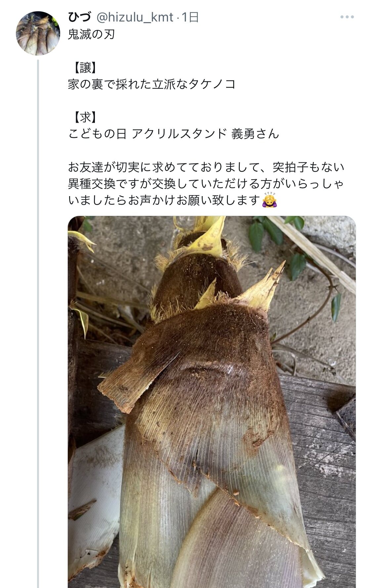Tap the tweet text starting 鬼滅の刃
Image resolution: width=372 pixels, height=588 pixels.
(91, 34)
